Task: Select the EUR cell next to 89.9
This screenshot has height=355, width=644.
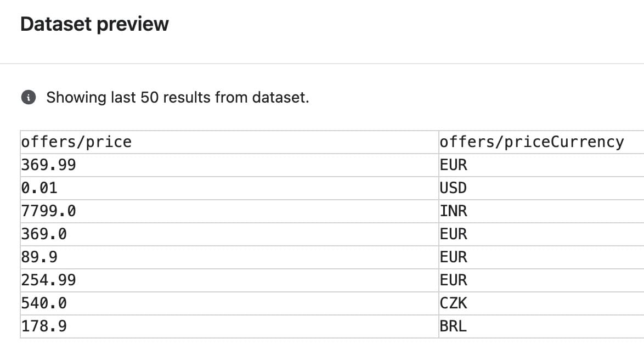Action: coord(541,257)
